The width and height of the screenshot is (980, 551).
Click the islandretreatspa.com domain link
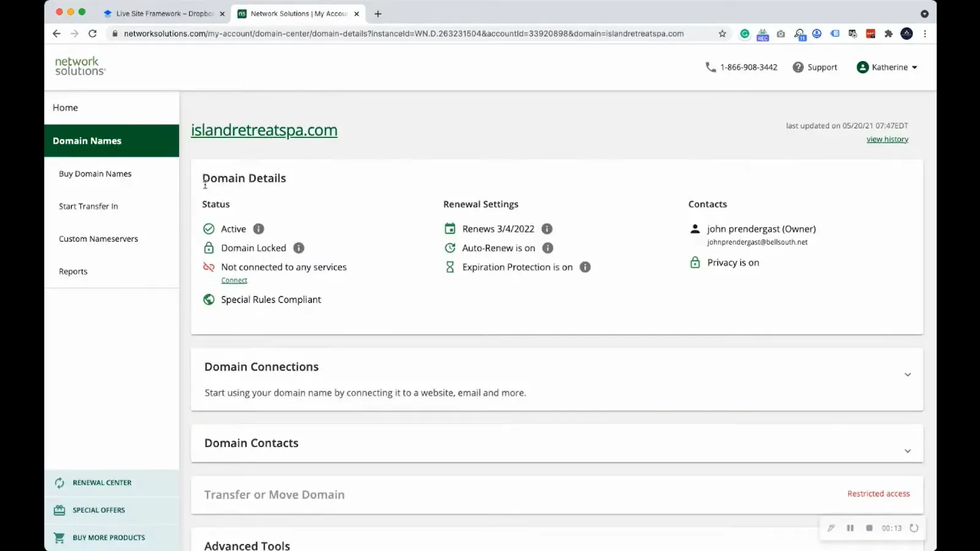click(264, 130)
